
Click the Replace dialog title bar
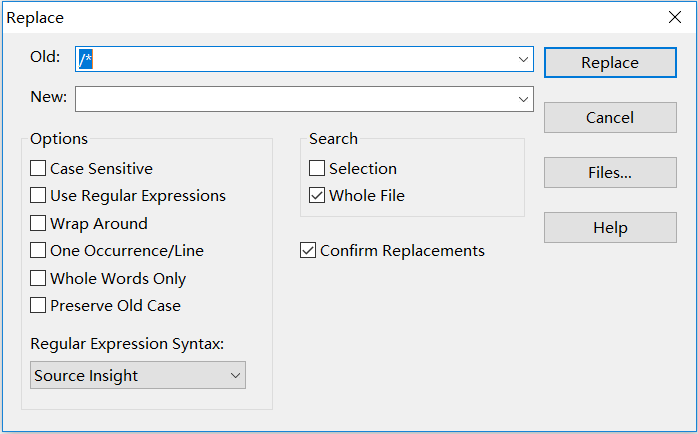[300, 17]
